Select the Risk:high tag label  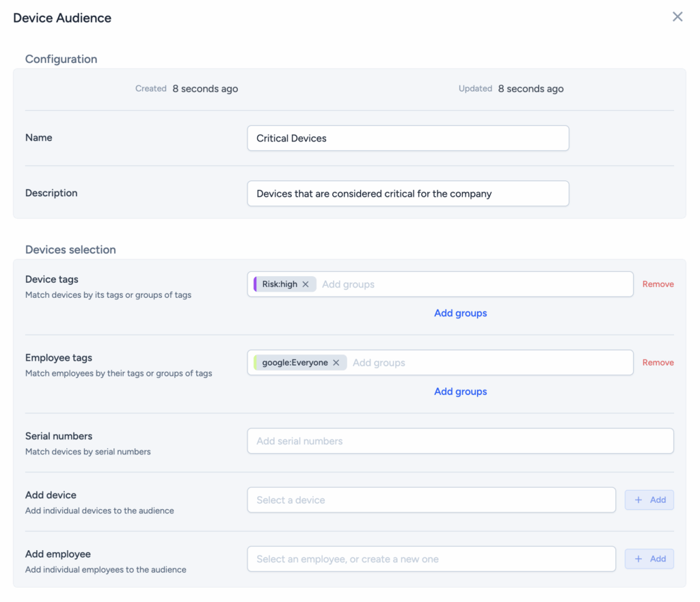point(280,284)
